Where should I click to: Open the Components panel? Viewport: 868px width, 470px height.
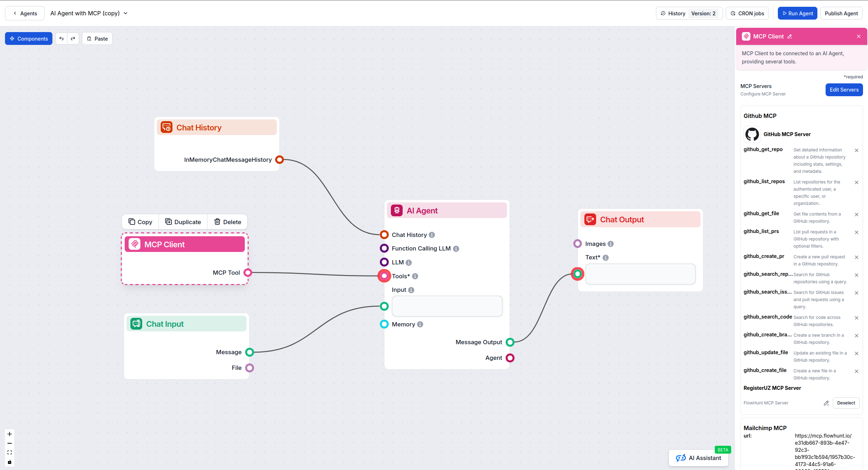pyautogui.click(x=29, y=38)
